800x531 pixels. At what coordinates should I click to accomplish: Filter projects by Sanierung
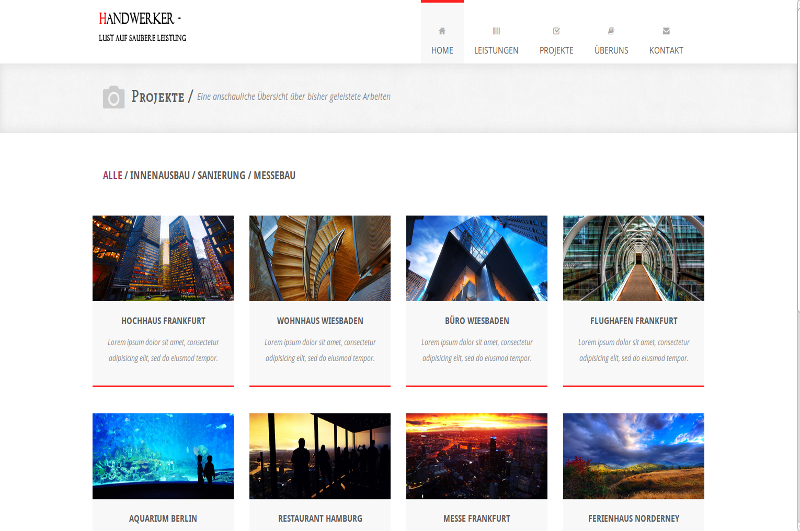tap(221, 175)
